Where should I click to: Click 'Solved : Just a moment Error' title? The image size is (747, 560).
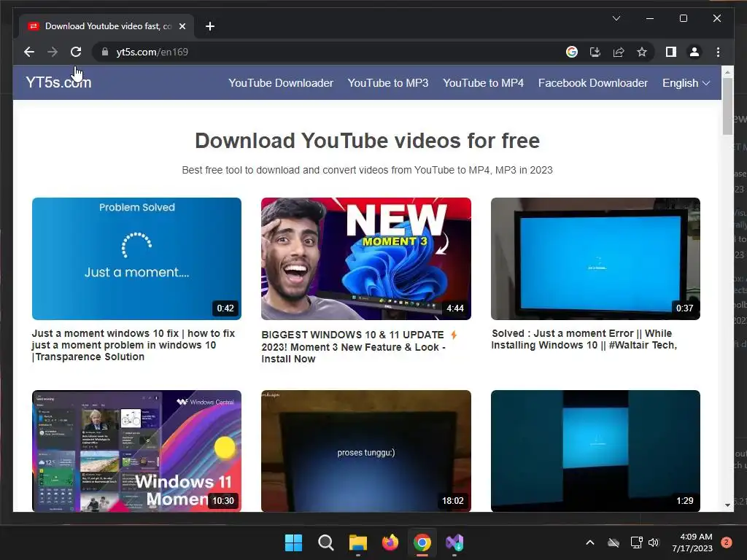pos(584,339)
